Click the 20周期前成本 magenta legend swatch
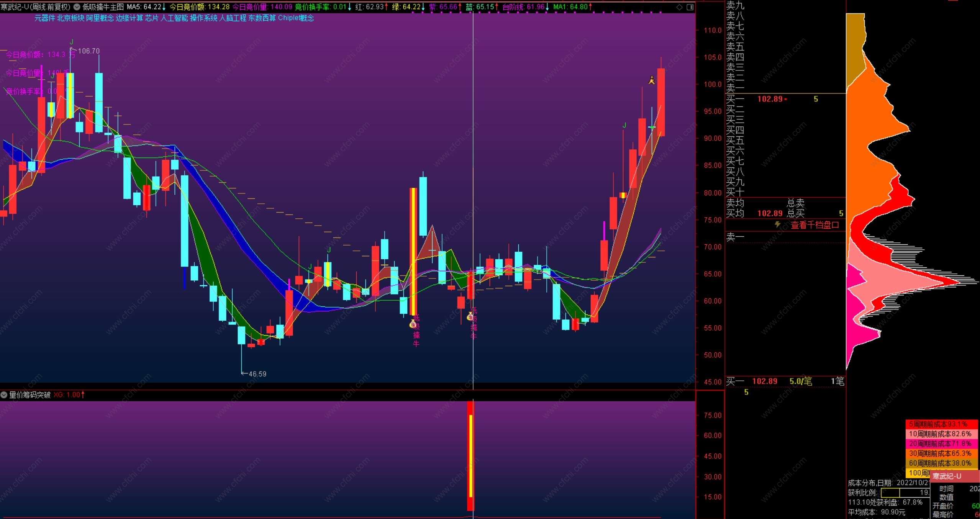This screenshot has height=519, width=980. point(941,444)
